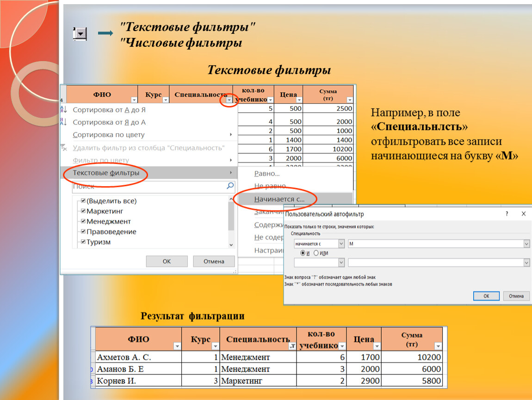Screen dimensions: 532x400
Task: Uncheck the Правоведение checkbox
Action: point(83,231)
